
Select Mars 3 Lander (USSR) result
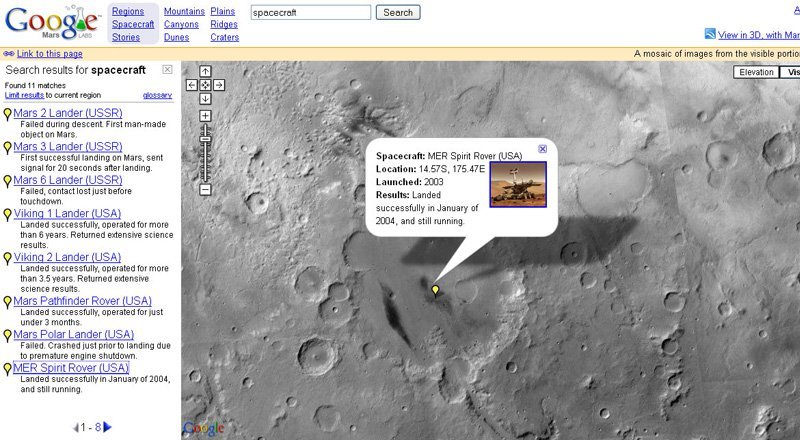[x=68, y=147]
